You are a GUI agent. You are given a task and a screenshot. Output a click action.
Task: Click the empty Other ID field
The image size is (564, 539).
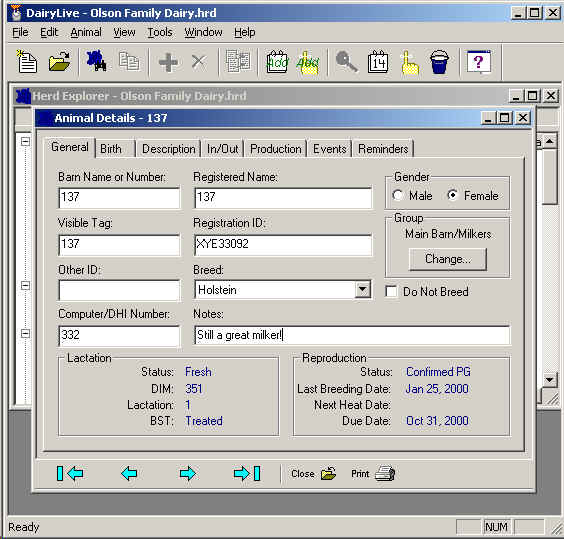click(119, 290)
